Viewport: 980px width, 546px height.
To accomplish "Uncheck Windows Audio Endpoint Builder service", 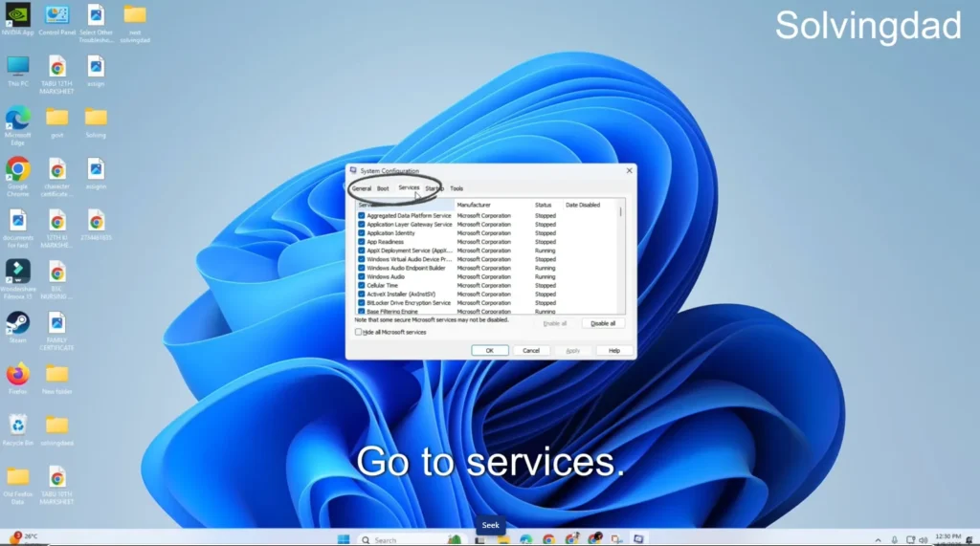I will (x=361, y=268).
